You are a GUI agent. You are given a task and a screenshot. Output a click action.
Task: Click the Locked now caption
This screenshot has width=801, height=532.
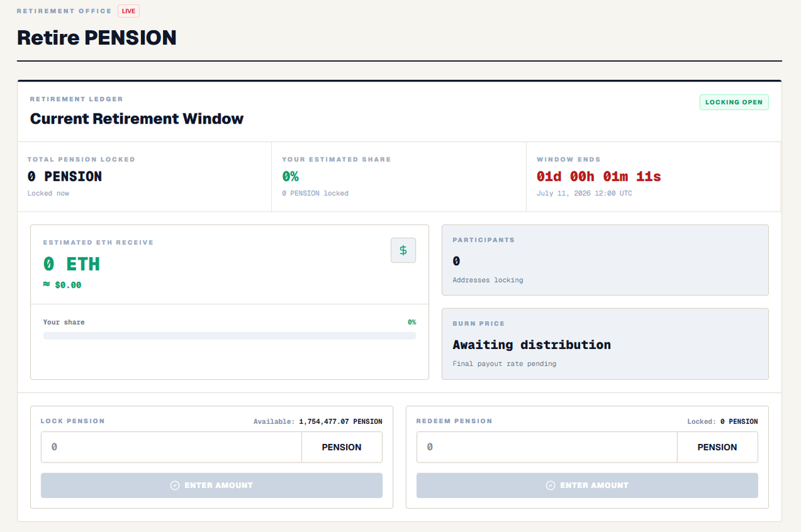point(48,193)
